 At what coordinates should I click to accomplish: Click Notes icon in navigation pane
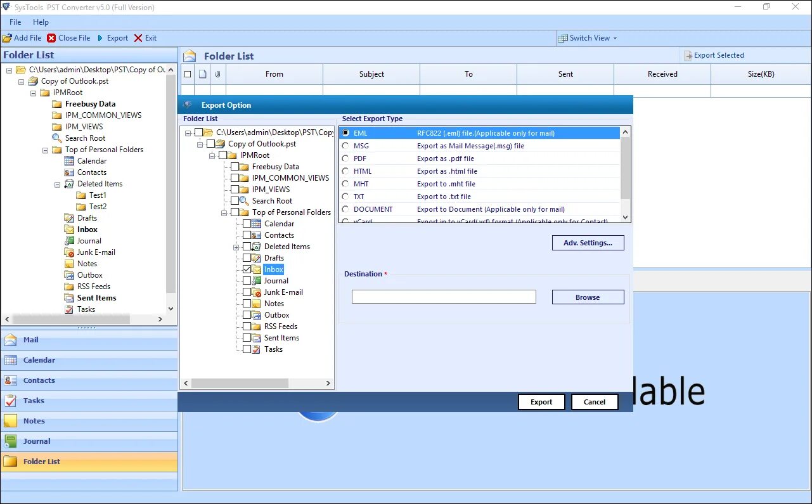tap(10, 421)
